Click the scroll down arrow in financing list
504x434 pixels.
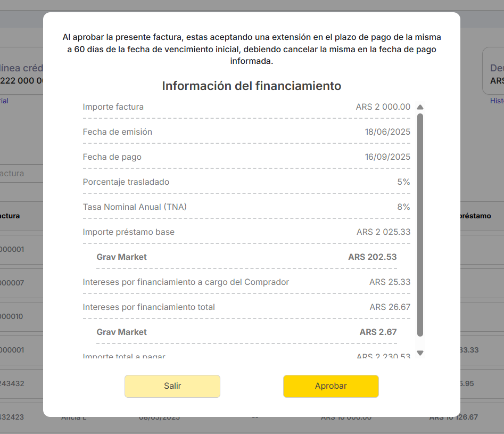click(x=420, y=353)
